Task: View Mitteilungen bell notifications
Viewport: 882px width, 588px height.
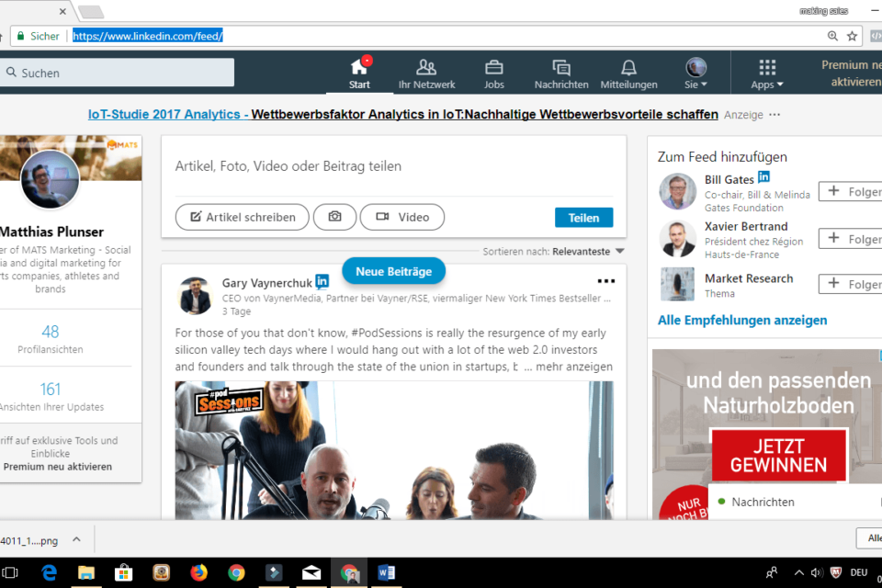Action: [628, 68]
